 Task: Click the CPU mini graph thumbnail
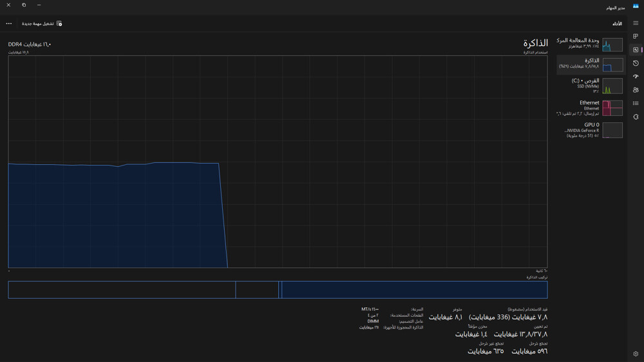[612, 44]
